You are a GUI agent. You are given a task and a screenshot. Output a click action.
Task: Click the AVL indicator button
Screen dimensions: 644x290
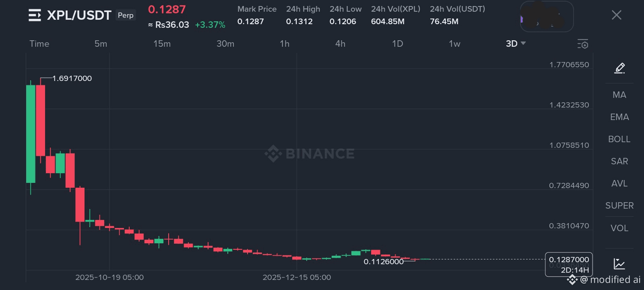pyautogui.click(x=619, y=184)
